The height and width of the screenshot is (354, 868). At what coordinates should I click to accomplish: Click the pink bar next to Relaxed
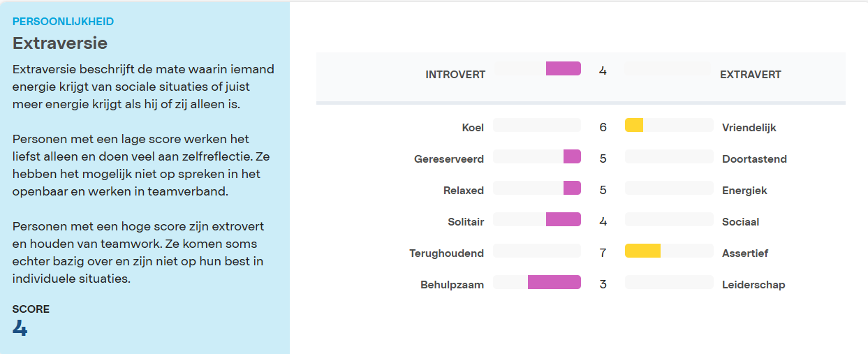pyautogui.click(x=572, y=188)
